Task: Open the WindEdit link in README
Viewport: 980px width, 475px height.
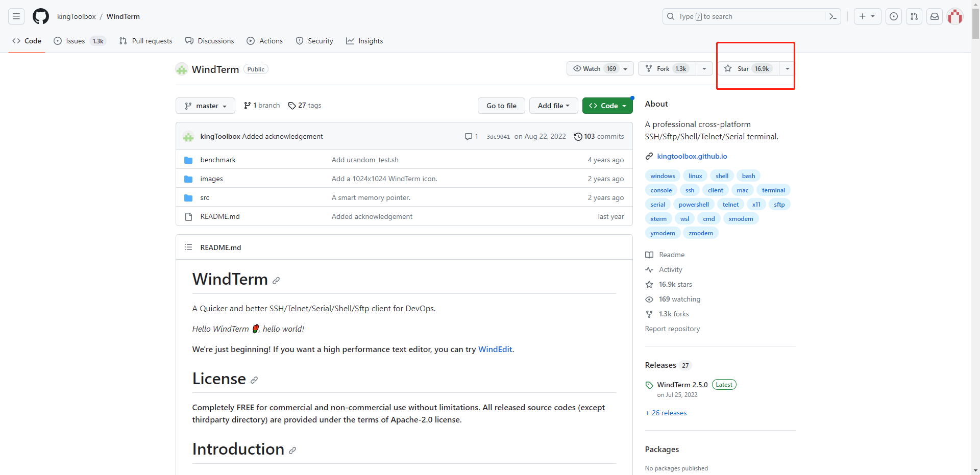Action: click(495, 349)
